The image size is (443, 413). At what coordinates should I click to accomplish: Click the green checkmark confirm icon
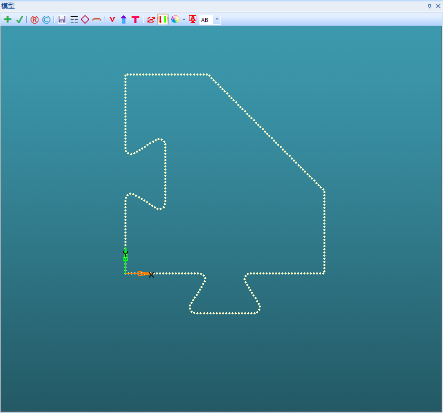tap(19, 19)
